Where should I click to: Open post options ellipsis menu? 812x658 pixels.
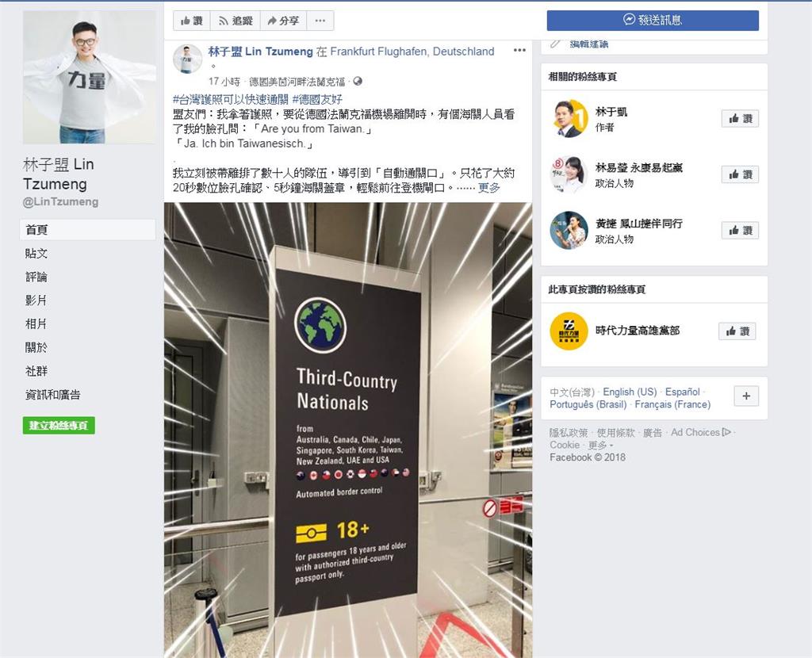[519, 50]
